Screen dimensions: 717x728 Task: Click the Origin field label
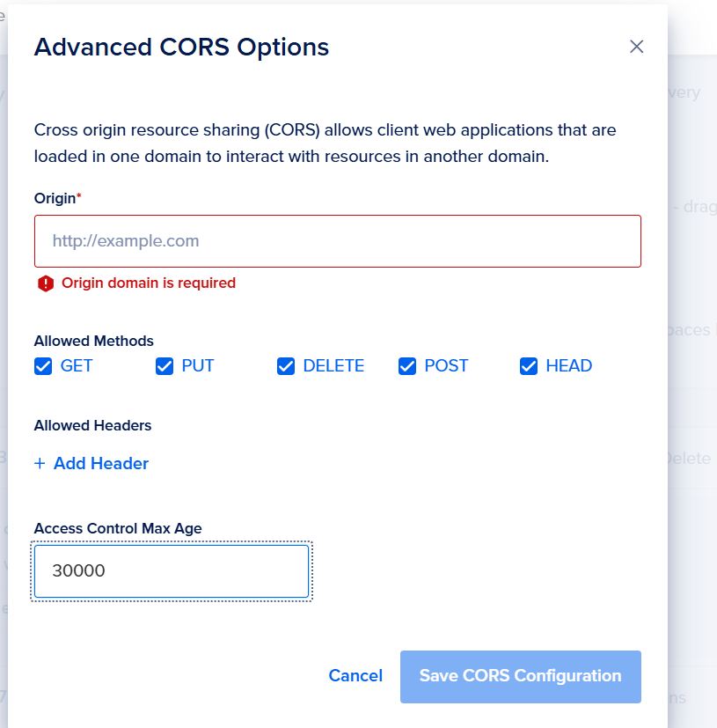[55, 198]
